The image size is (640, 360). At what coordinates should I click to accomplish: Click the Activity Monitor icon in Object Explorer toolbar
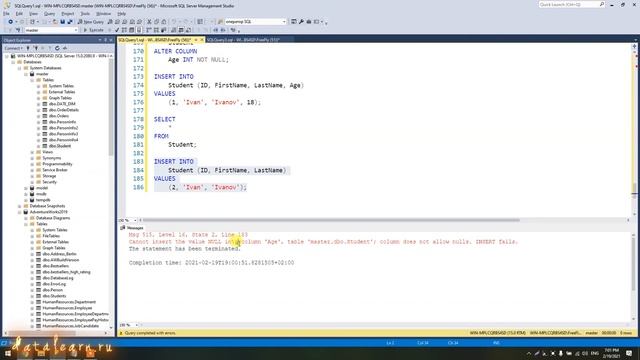[64, 48]
